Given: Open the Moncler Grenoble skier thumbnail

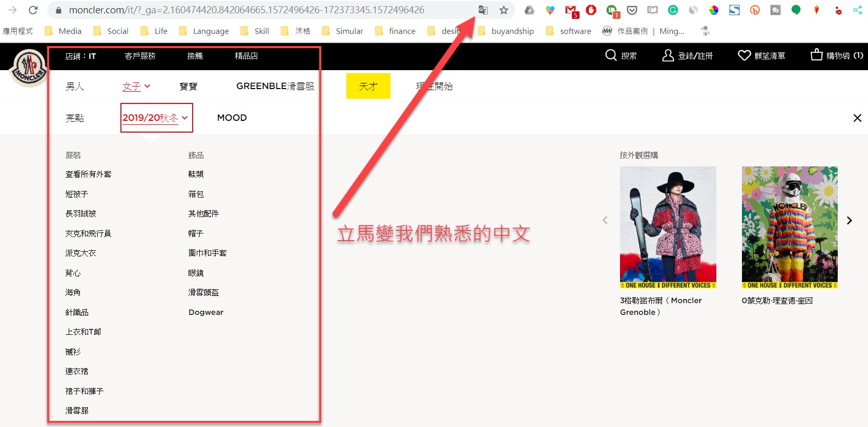Looking at the screenshot, I should click(x=668, y=227).
